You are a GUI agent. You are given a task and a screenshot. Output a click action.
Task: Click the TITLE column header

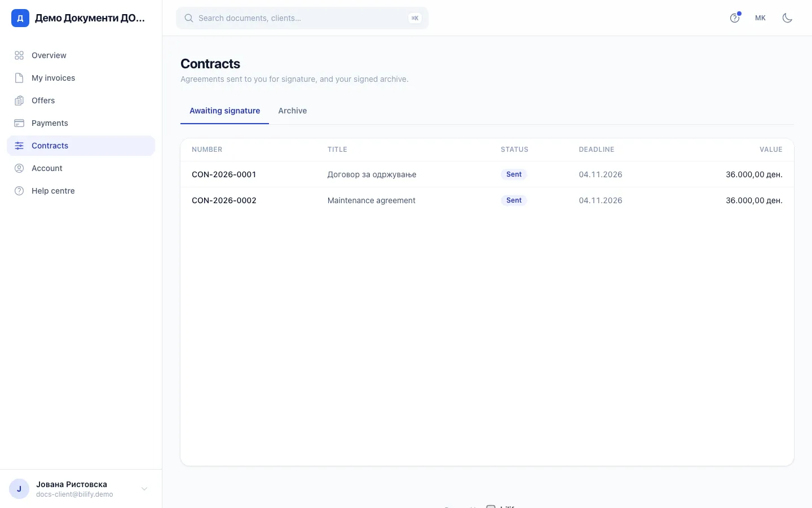pos(337,150)
